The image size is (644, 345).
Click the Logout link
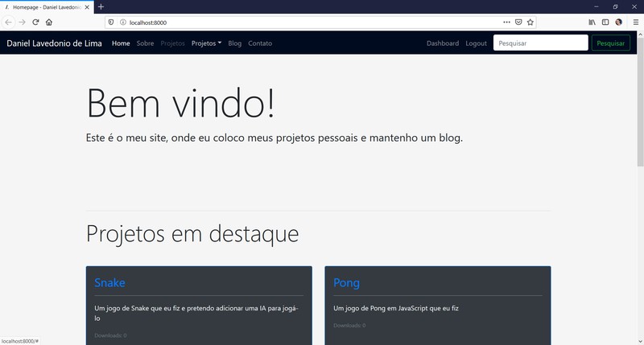(x=476, y=43)
